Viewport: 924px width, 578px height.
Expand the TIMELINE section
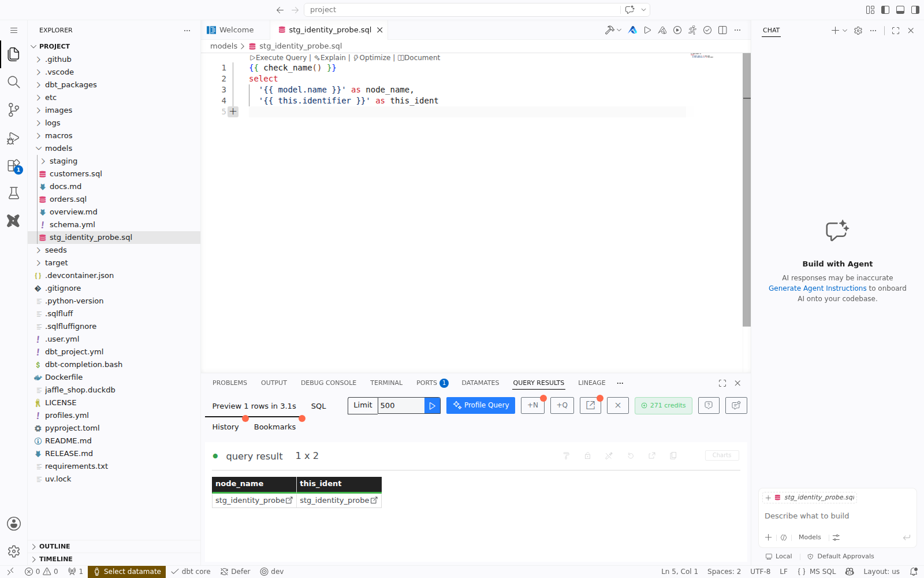pos(114,559)
